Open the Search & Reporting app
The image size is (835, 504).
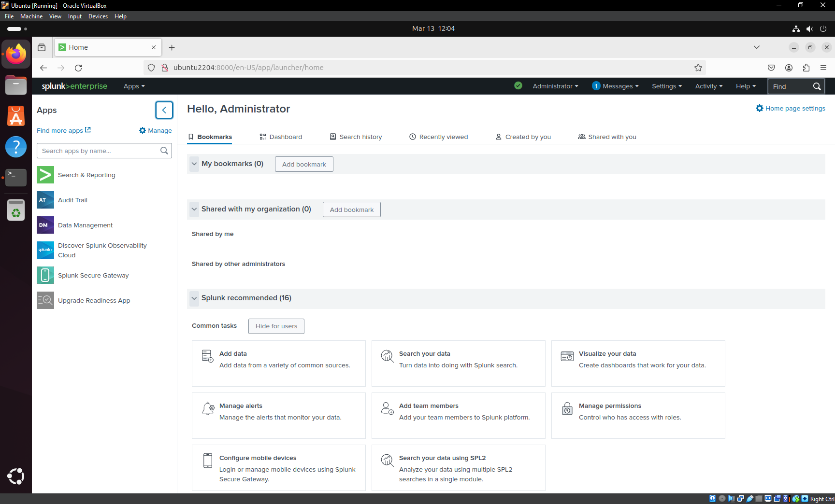[86, 175]
